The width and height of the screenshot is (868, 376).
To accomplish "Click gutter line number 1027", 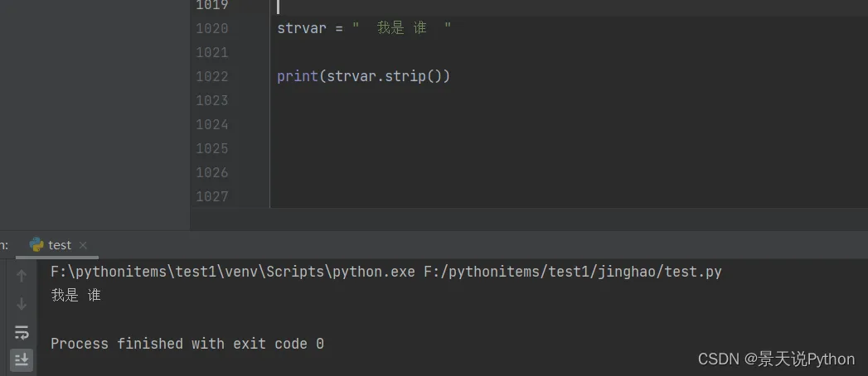I will coord(211,196).
